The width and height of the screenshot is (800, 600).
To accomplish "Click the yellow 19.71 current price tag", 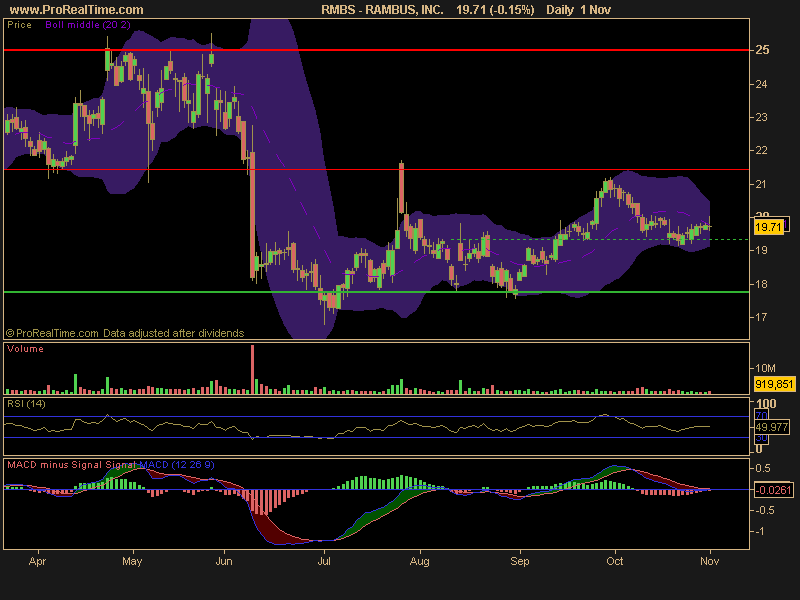I will click(768, 227).
